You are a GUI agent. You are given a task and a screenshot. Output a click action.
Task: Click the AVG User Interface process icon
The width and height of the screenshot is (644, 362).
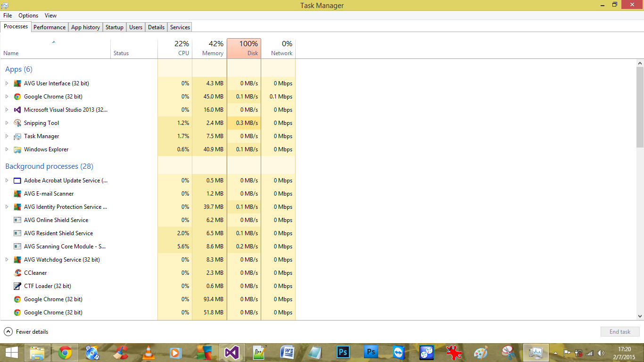point(17,83)
